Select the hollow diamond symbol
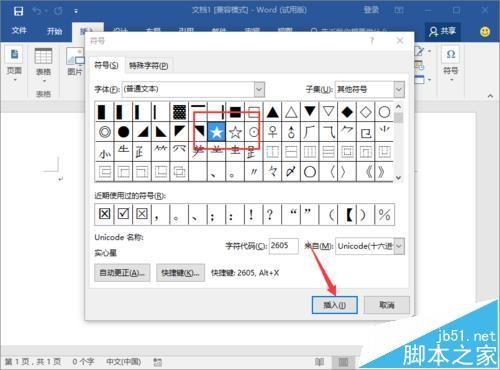This screenshot has height=370, width=500. coord(366,112)
